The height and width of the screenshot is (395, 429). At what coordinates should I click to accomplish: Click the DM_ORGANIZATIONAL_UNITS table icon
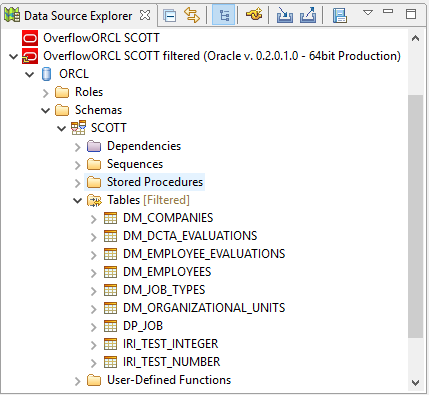tap(110, 308)
